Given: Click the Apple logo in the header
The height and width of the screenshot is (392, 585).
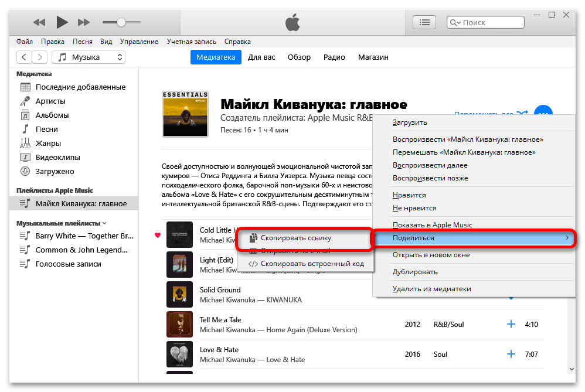Looking at the screenshot, I should point(293,22).
